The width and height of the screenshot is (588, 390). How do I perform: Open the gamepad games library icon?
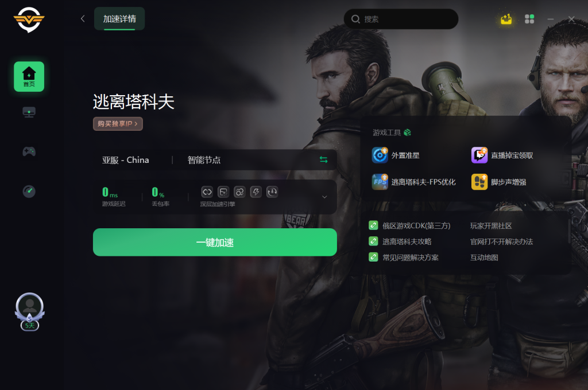[29, 151]
